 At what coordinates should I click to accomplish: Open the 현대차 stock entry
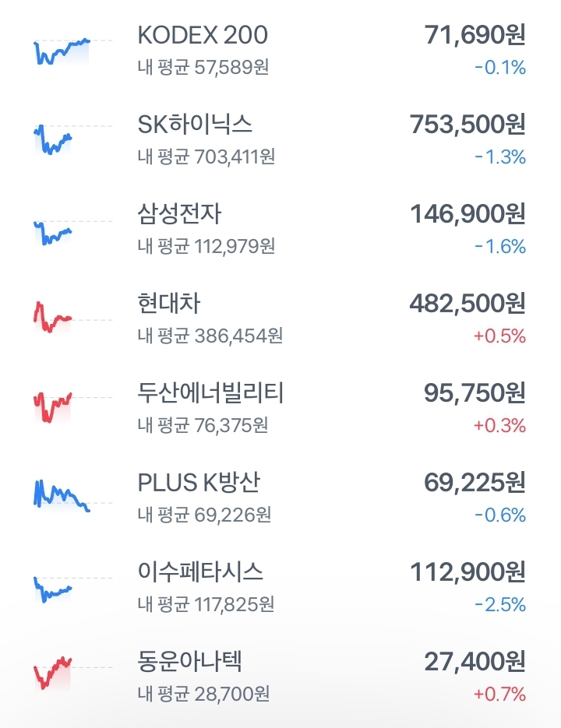tap(280, 318)
